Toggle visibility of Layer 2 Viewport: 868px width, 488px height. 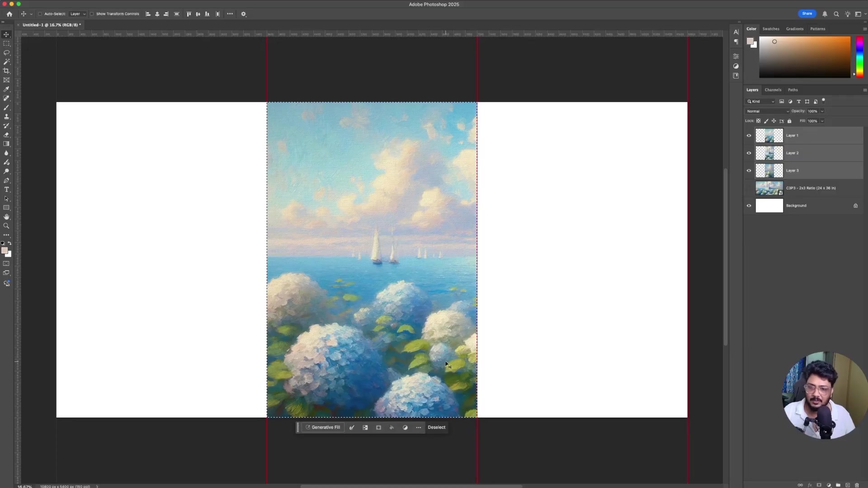(749, 153)
